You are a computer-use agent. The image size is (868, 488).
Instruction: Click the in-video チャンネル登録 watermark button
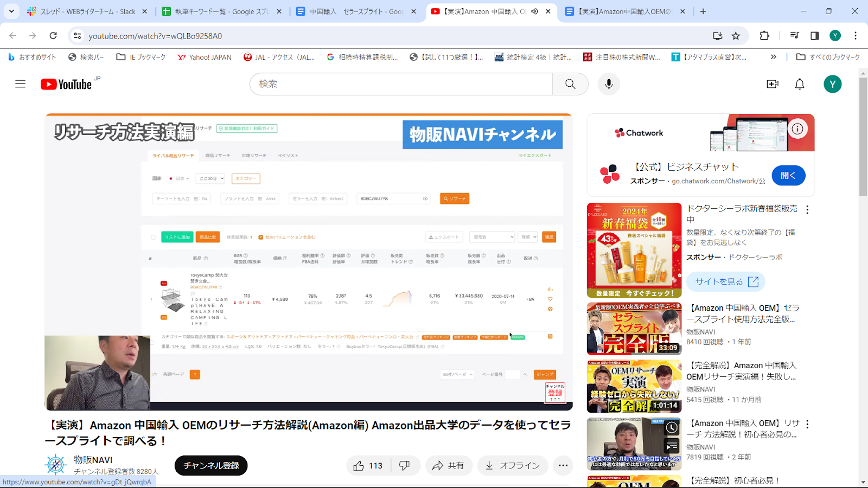[555, 393]
